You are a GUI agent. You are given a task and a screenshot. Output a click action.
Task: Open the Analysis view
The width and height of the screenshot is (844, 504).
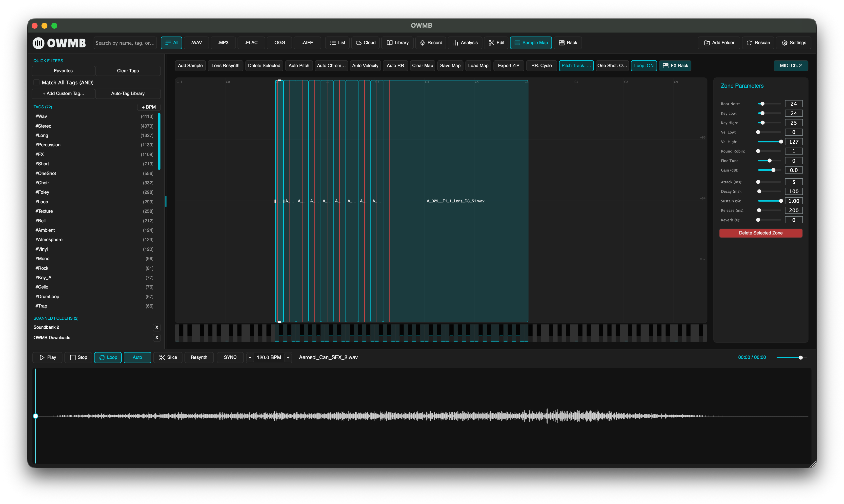point(465,43)
